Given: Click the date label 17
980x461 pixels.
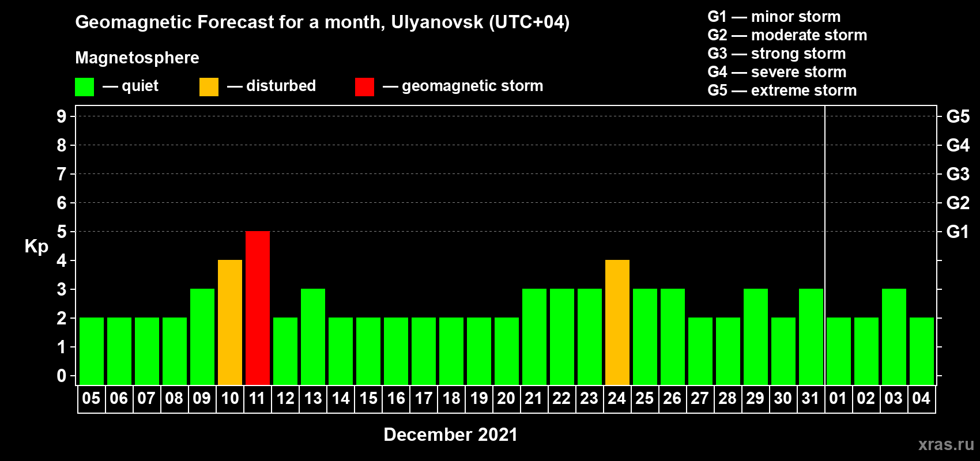Looking at the screenshot, I should [423, 399].
